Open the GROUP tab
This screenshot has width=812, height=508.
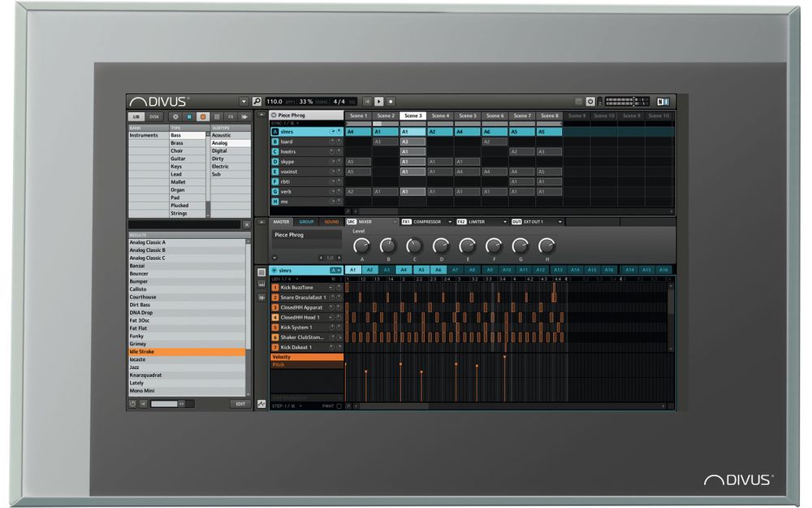coord(306,222)
